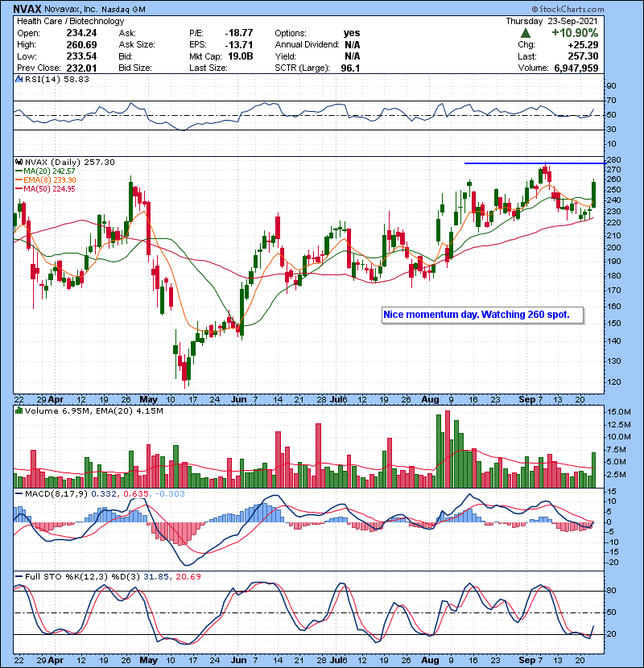
Task: Click the date Thursday 23-Sep-2021
Action: (x=552, y=21)
